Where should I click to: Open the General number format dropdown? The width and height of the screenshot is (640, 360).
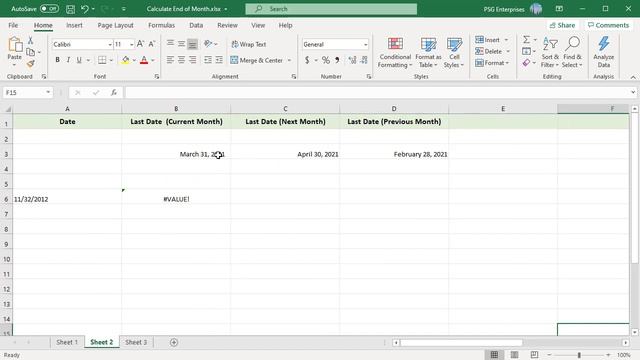[365, 44]
